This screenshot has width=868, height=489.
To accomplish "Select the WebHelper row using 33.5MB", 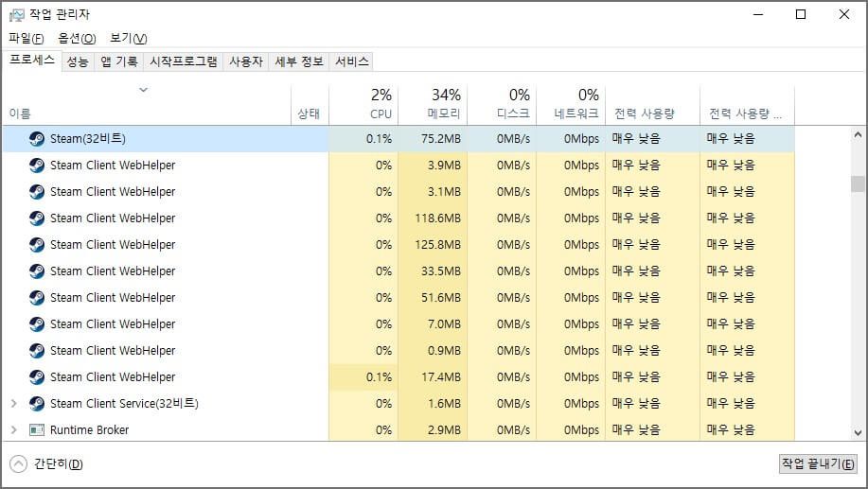I will click(x=399, y=271).
